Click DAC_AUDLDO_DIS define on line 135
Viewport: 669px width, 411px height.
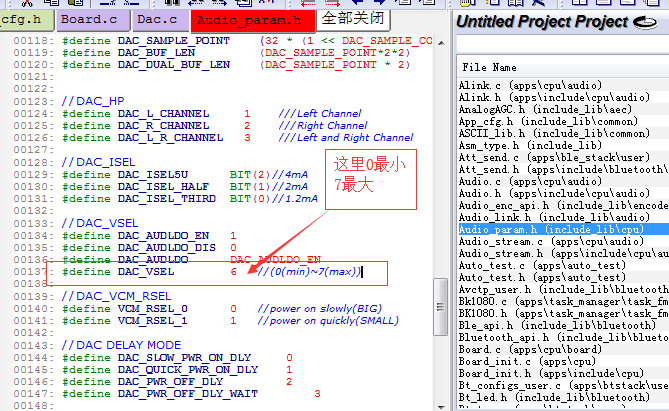[167, 248]
